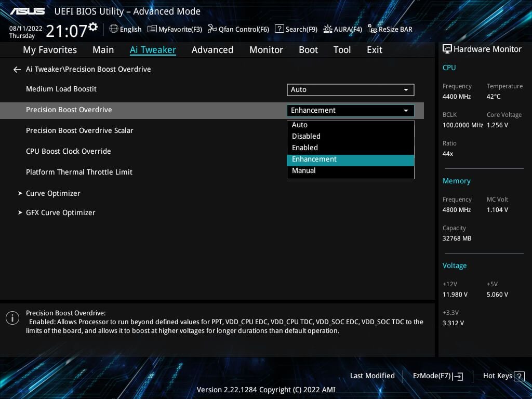Click Precision Boost Overdrive dropdown arrow
The image size is (532, 399).
pyautogui.click(x=406, y=111)
